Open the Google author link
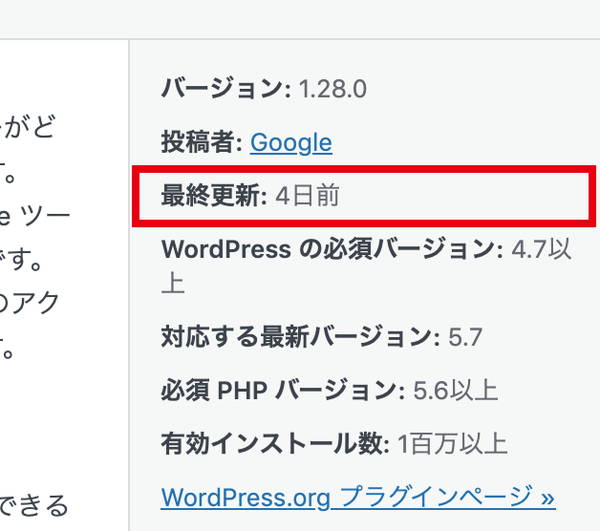 pos(290,143)
